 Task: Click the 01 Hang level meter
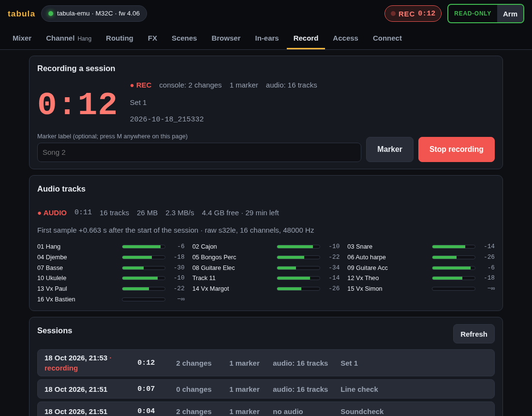tap(144, 247)
